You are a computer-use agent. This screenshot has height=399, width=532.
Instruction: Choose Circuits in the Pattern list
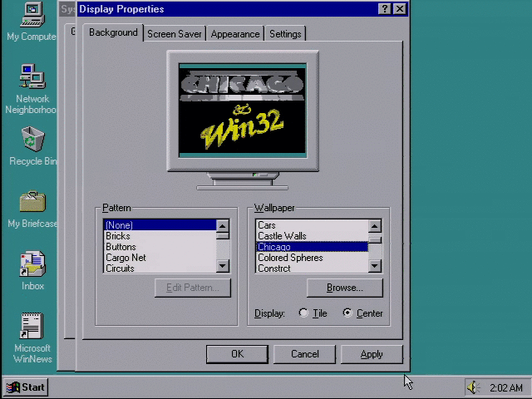160,268
